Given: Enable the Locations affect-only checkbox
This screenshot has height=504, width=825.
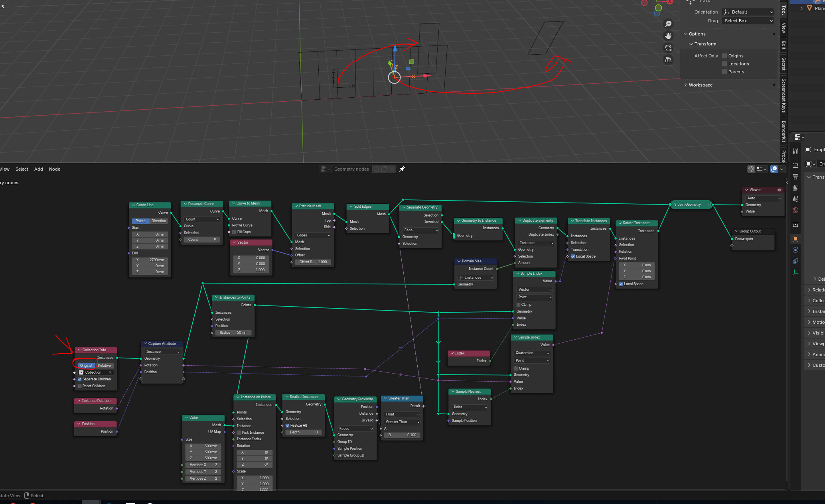Looking at the screenshot, I should tap(724, 64).
